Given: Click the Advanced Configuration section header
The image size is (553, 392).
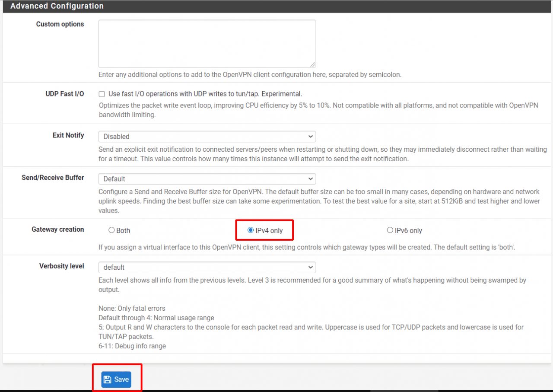Looking at the screenshot, I should pyautogui.click(x=57, y=6).
